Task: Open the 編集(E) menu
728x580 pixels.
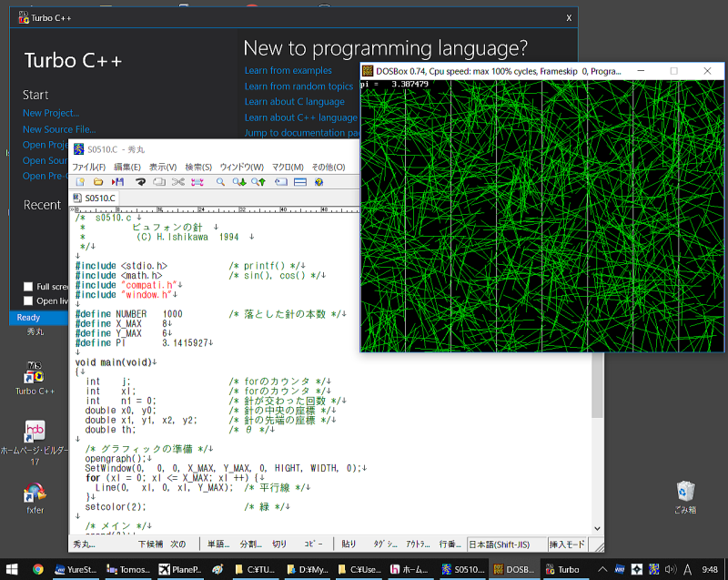Action: click(127, 168)
